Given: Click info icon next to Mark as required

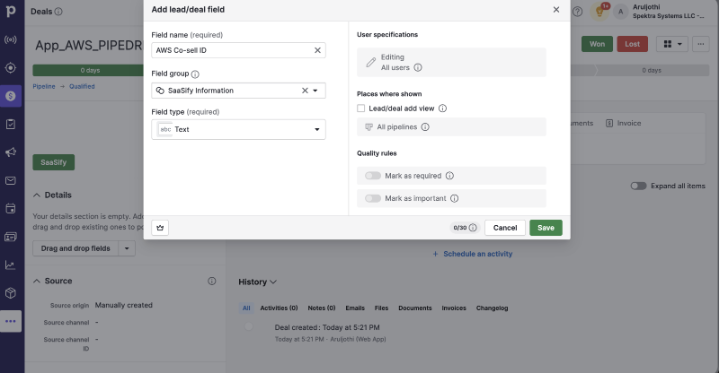Looking at the screenshot, I should [x=450, y=176].
